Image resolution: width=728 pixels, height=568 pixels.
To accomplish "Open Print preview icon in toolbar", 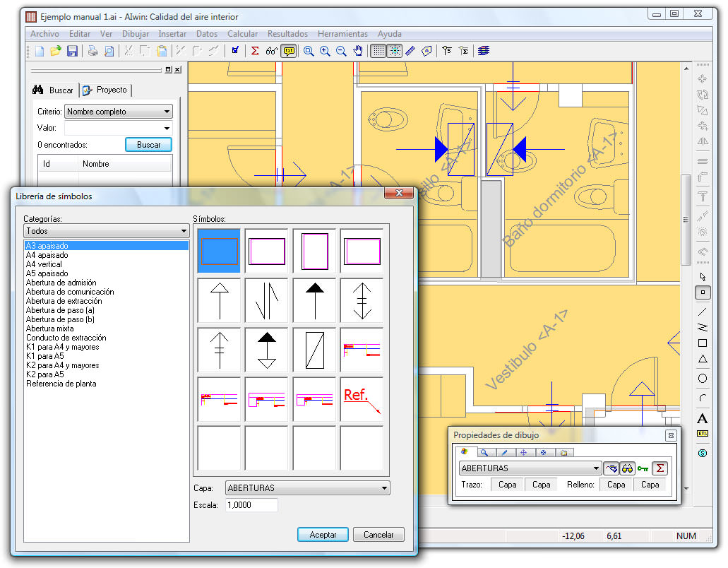I will pos(109,51).
